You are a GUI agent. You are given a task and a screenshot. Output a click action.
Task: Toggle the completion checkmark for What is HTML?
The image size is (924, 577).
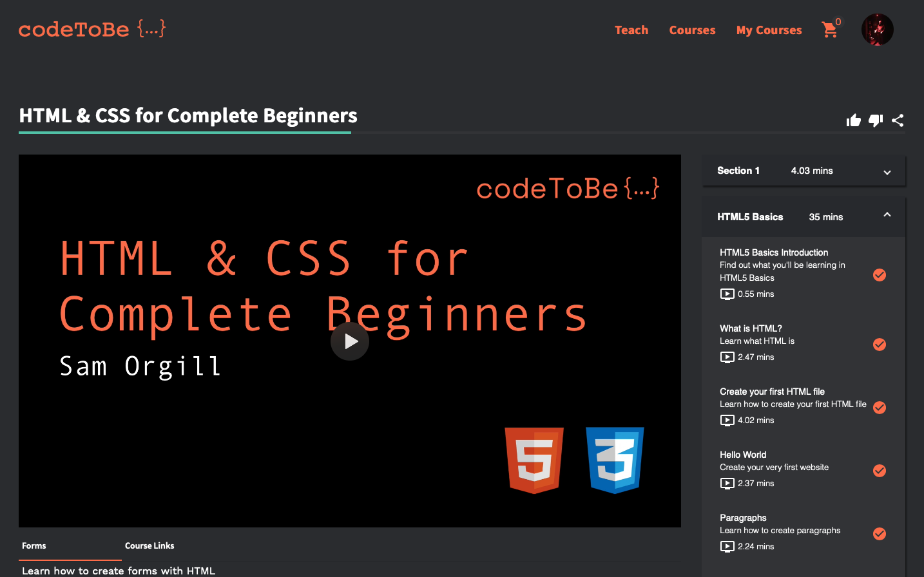[880, 345]
